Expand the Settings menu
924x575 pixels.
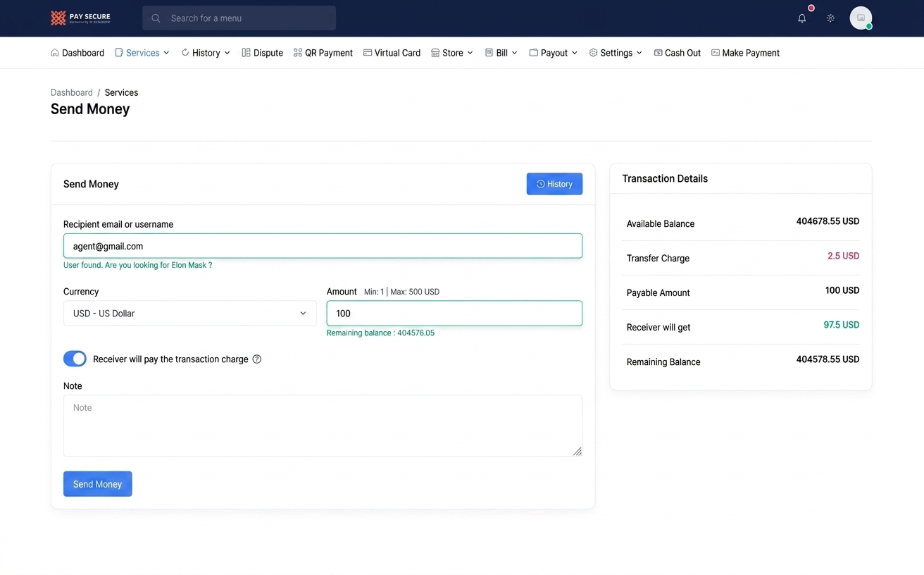pos(616,53)
